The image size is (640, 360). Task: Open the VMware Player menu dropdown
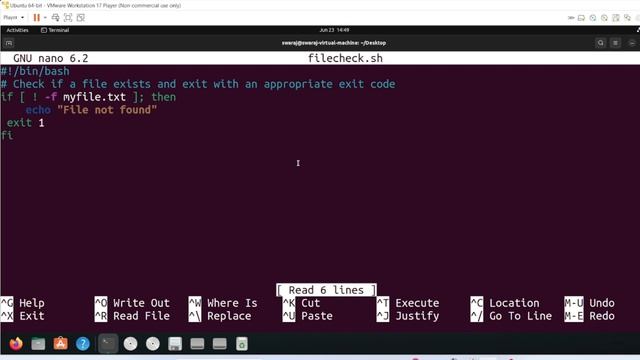13,18
